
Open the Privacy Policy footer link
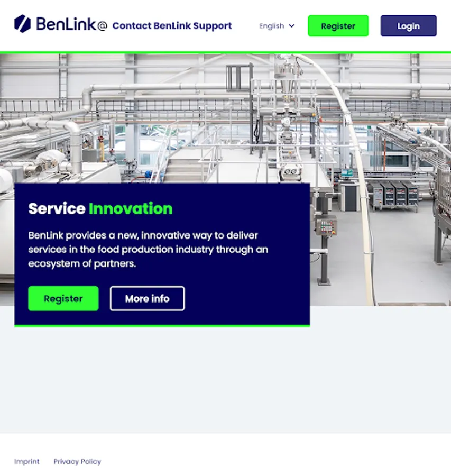(x=77, y=461)
